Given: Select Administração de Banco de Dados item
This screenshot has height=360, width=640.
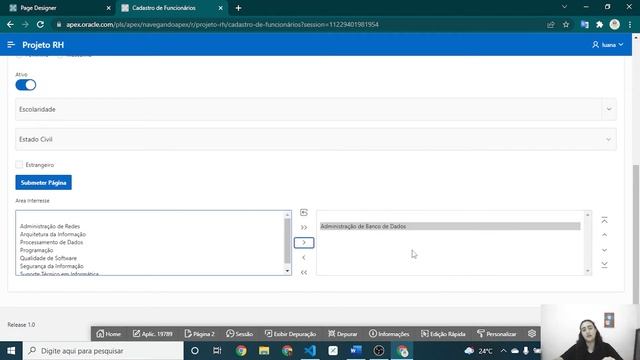Looking at the screenshot, I should click(450, 226).
